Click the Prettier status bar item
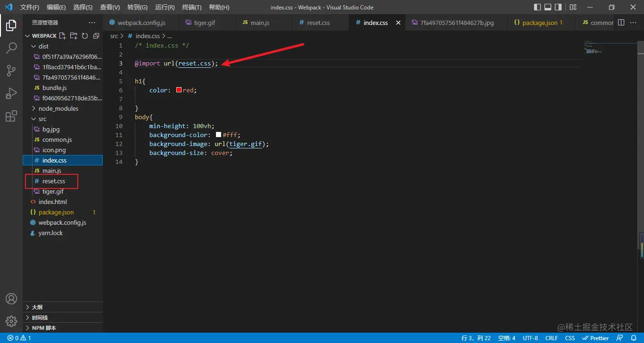 [595, 338]
